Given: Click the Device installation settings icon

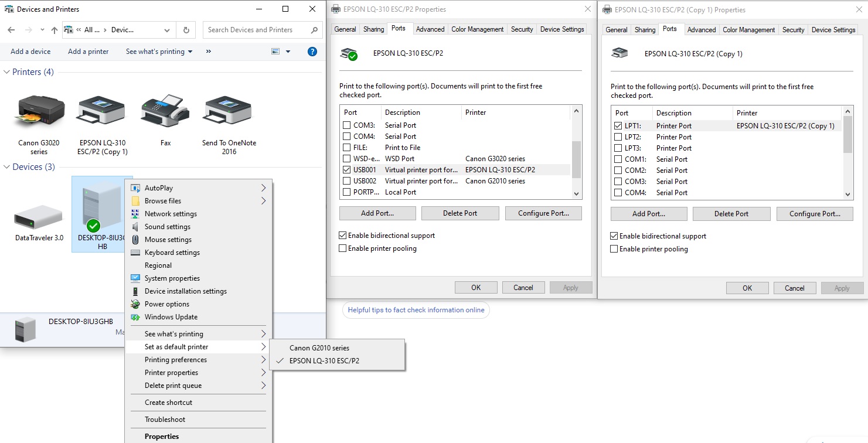Looking at the screenshot, I should coord(135,291).
